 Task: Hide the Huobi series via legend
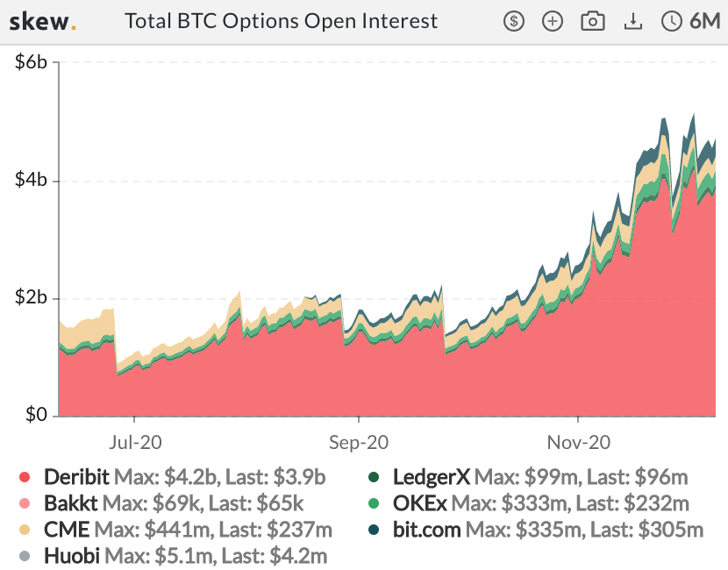pos(70,555)
